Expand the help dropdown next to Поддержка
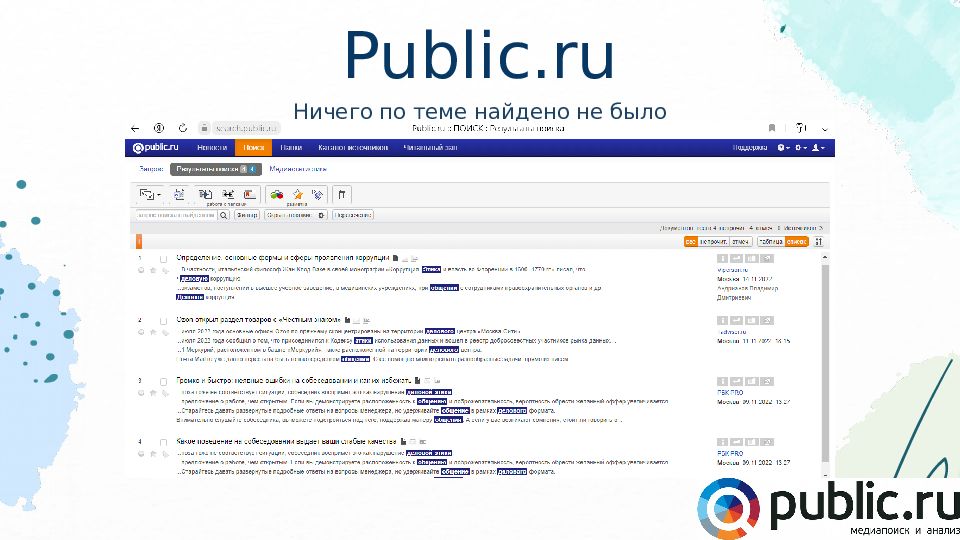 [x=783, y=148]
